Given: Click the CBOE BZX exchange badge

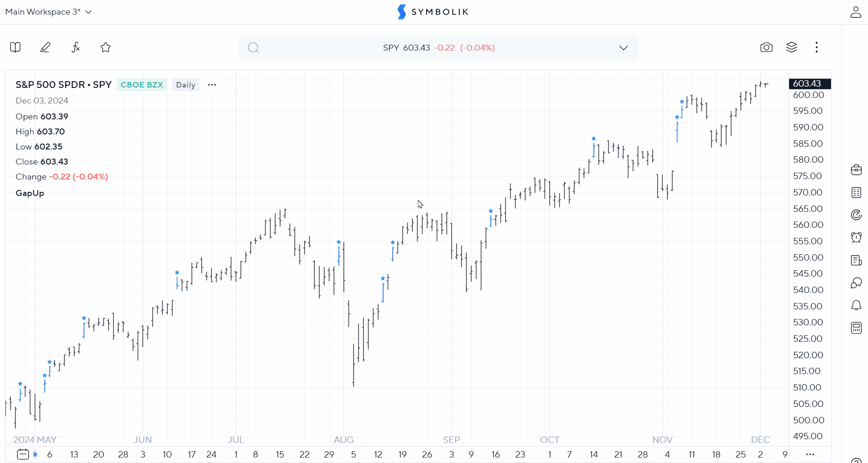Looking at the screenshot, I should coord(142,85).
